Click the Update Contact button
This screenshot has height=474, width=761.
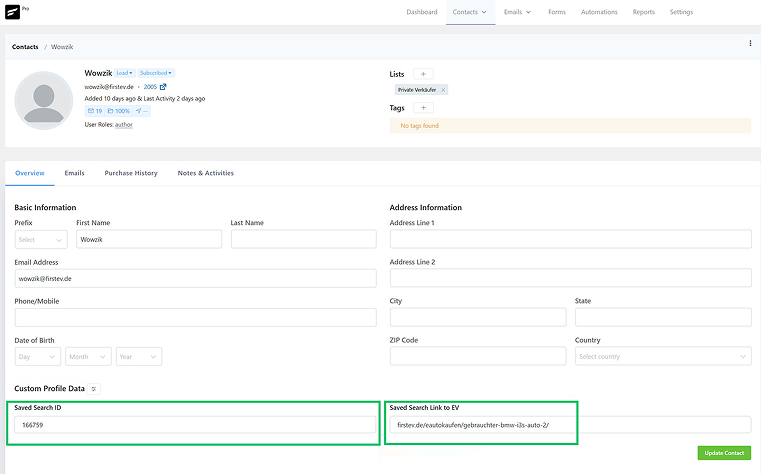point(724,453)
